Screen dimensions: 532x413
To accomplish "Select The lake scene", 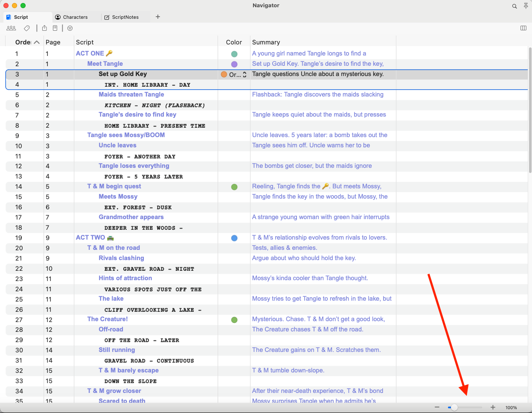I will tap(111, 299).
